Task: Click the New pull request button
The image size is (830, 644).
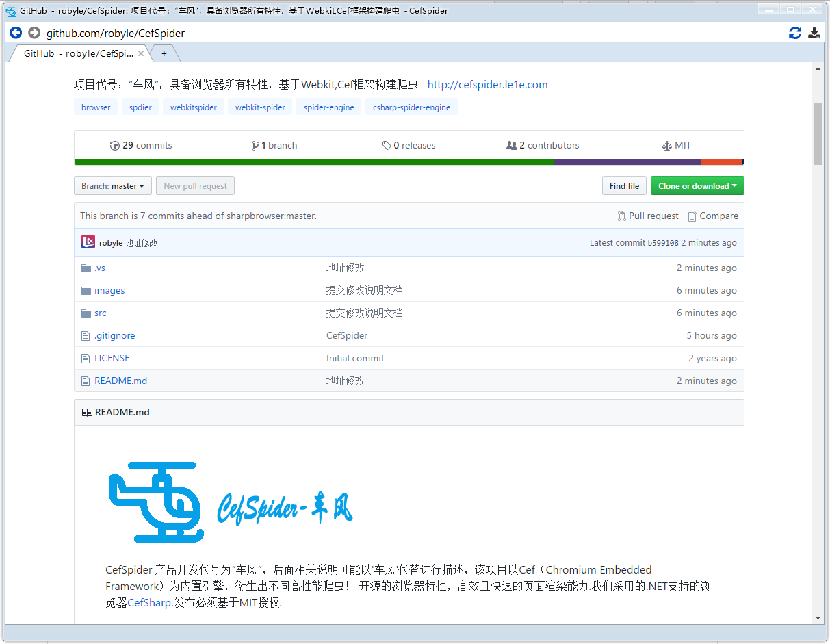Action: point(195,186)
